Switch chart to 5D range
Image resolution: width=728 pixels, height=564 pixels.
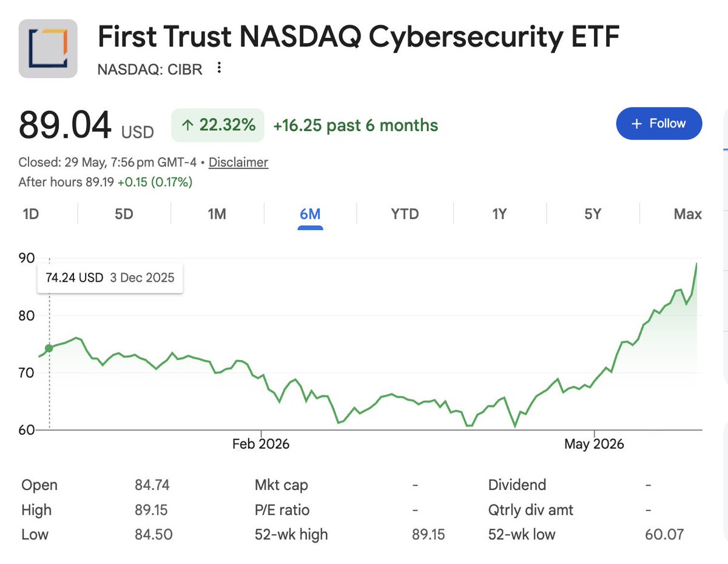click(124, 214)
